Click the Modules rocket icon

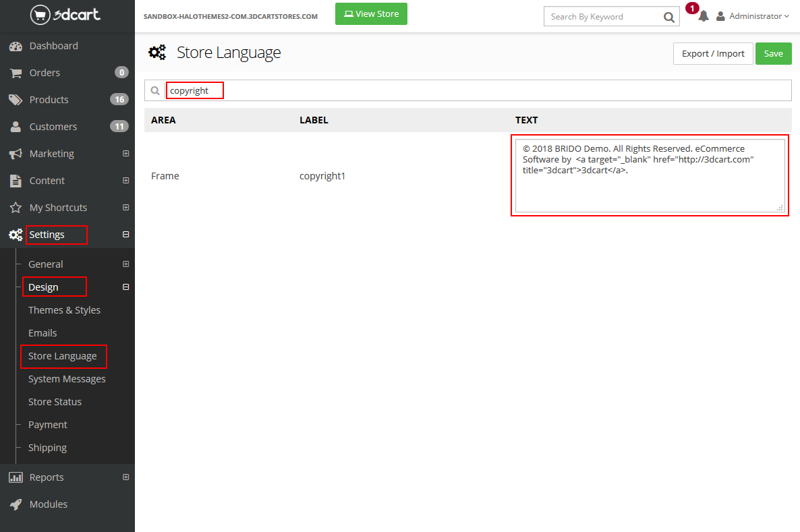pyautogui.click(x=16, y=504)
